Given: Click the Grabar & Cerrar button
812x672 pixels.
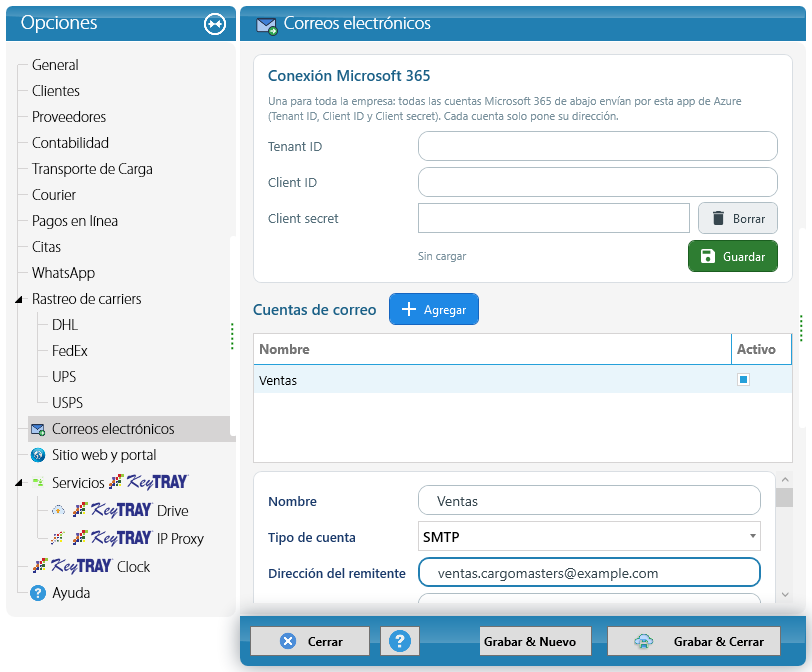Looking at the screenshot, I should point(693,641).
